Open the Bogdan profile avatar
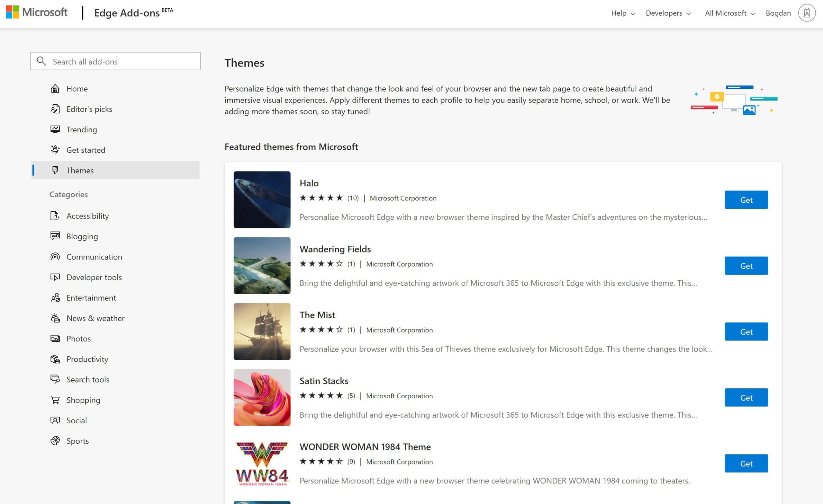 (x=807, y=13)
